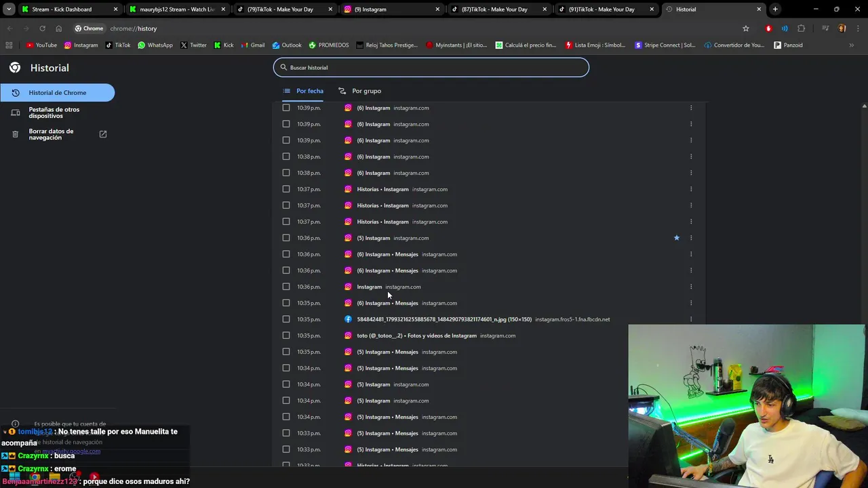Open the Myinstants bookmark
The width and height of the screenshot is (868, 488).
coord(456,45)
